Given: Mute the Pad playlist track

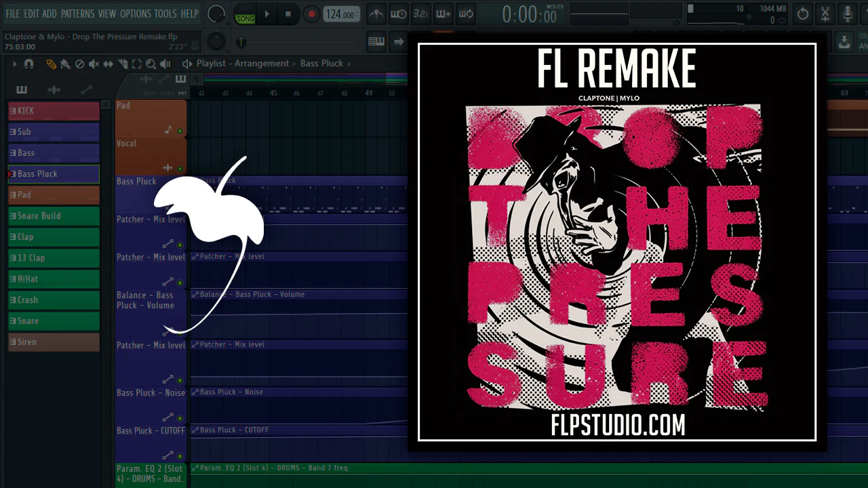Looking at the screenshot, I should pos(180,131).
